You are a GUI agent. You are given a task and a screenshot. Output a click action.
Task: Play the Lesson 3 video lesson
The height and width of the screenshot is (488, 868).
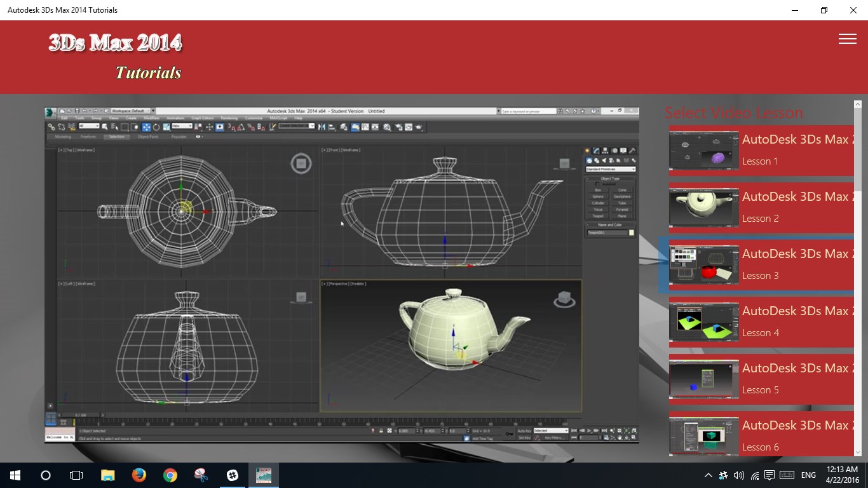coord(761,265)
